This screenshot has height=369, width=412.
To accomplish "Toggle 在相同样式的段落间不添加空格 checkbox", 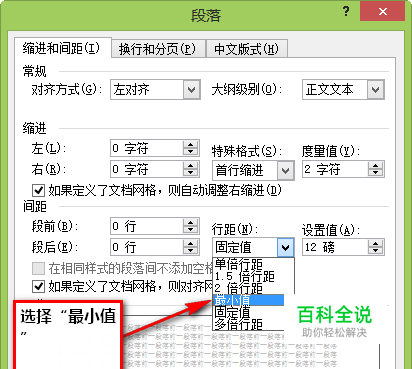I will point(38,268).
